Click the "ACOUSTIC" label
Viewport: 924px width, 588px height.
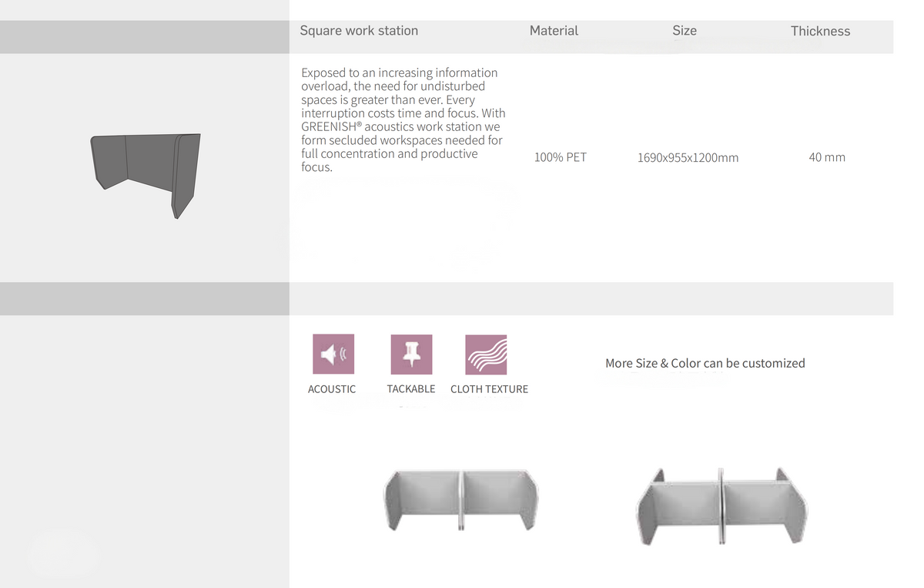pos(332,389)
